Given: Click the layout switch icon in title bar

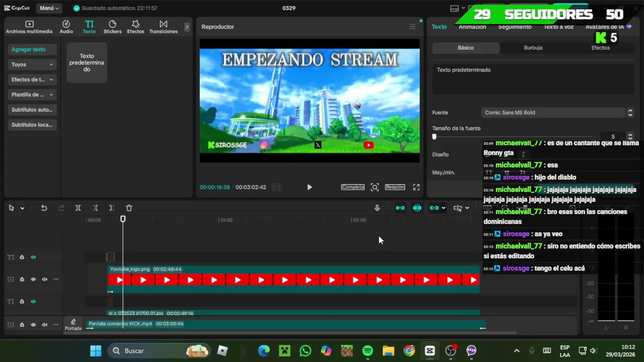Looking at the screenshot, I should (454, 8).
